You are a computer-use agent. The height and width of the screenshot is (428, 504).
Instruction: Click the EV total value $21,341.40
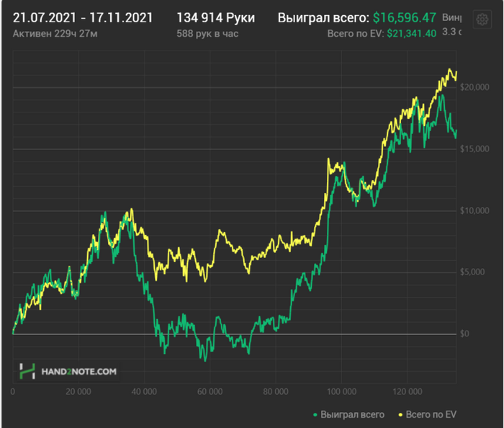(411, 33)
